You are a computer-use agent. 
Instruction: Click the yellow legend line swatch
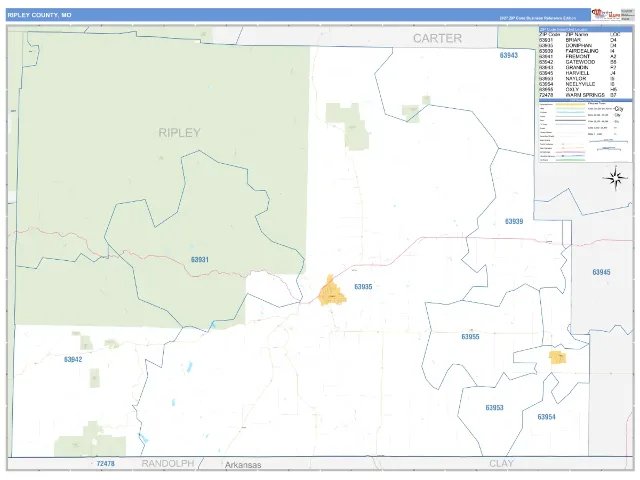pos(570,104)
